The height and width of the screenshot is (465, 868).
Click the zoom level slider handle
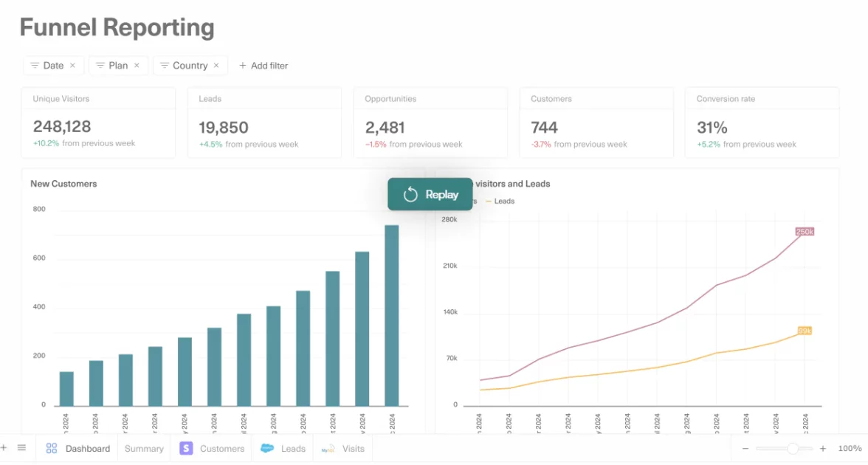click(x=793, y=448)
